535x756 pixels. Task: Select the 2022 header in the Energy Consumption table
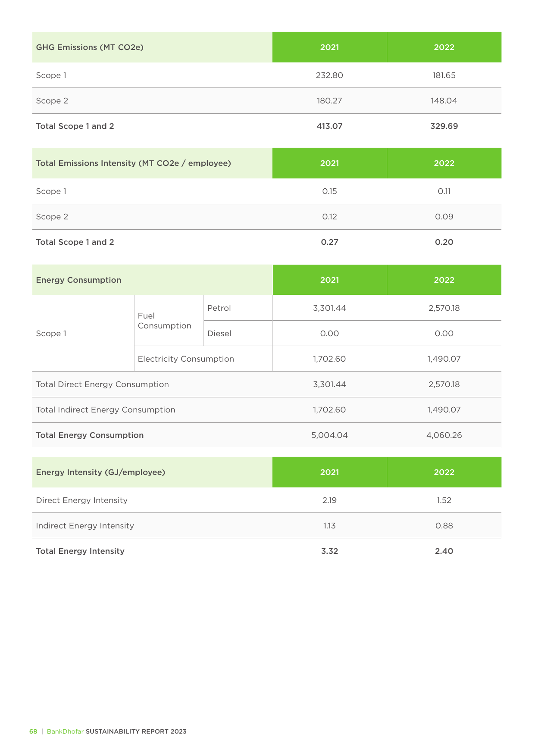click(444, 280)
